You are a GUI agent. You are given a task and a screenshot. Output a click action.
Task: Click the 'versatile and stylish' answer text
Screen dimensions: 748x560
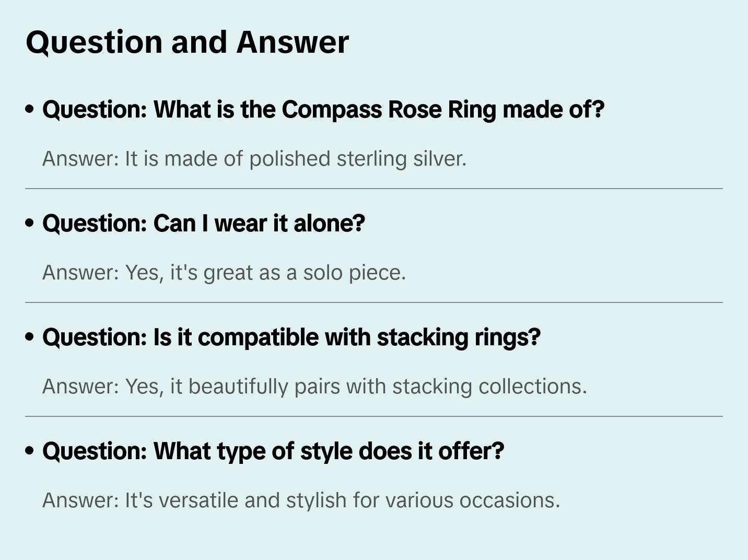[x=342, y=500]
